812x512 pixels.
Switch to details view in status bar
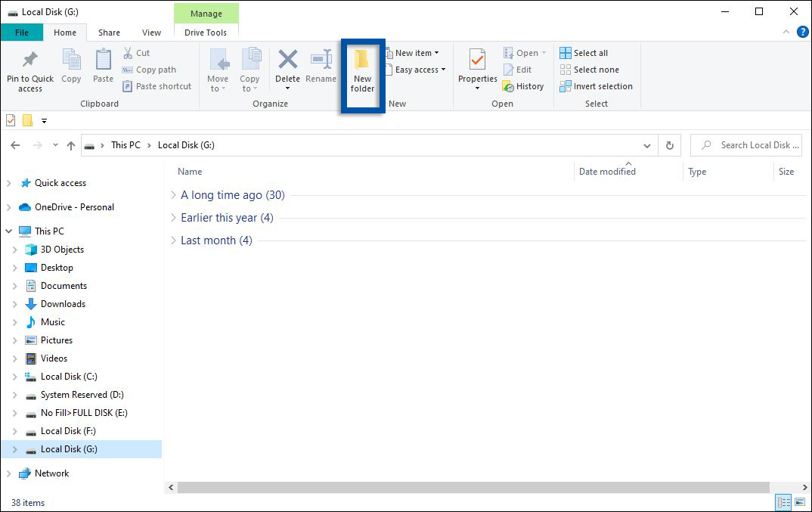coord(784,502)
